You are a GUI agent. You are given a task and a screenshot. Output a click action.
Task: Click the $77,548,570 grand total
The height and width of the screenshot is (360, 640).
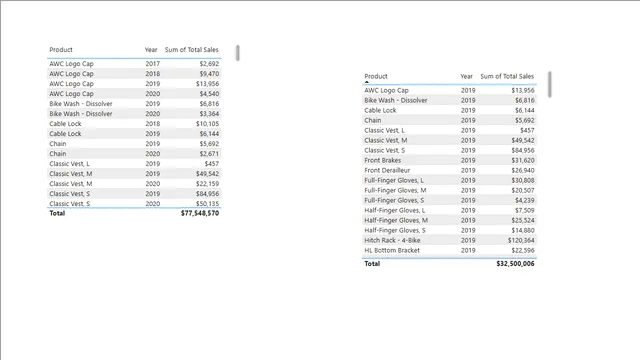[x=200, y=213]
